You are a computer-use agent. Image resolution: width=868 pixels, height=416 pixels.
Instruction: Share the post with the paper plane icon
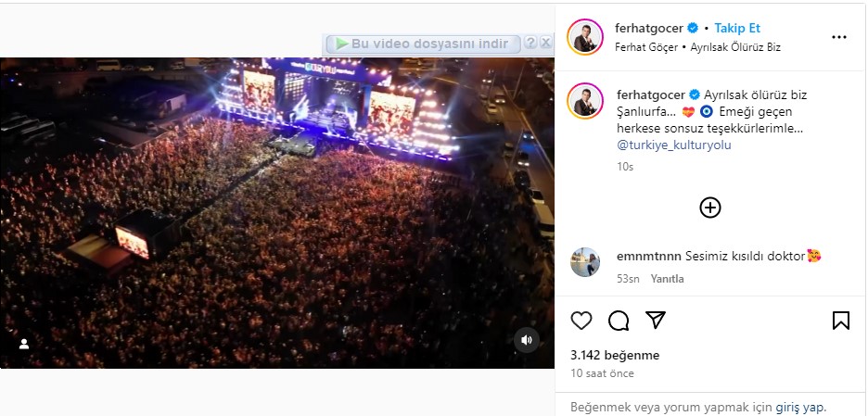[x=656, y=321]
